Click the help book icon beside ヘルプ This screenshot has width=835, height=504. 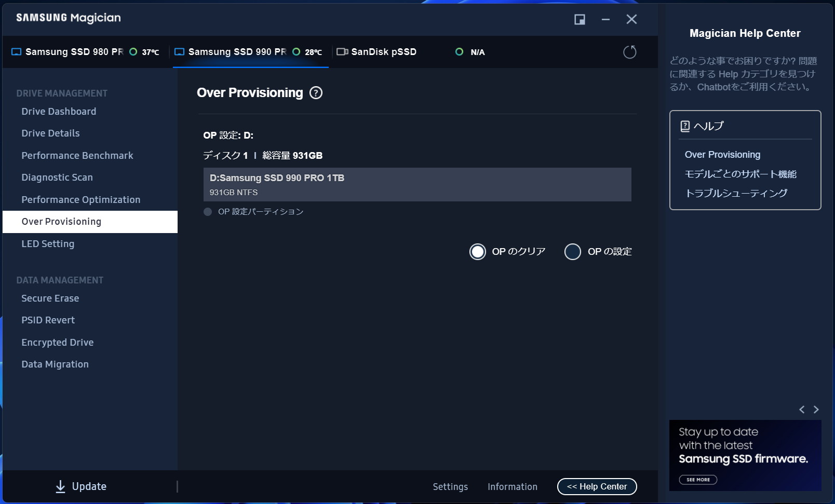point(685,126)
